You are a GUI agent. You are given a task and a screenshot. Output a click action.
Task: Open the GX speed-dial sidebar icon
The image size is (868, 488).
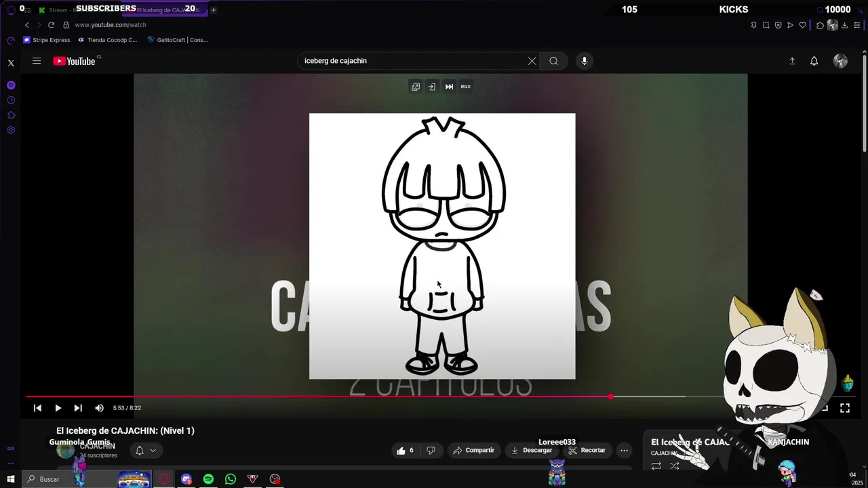tap(11, 448)
